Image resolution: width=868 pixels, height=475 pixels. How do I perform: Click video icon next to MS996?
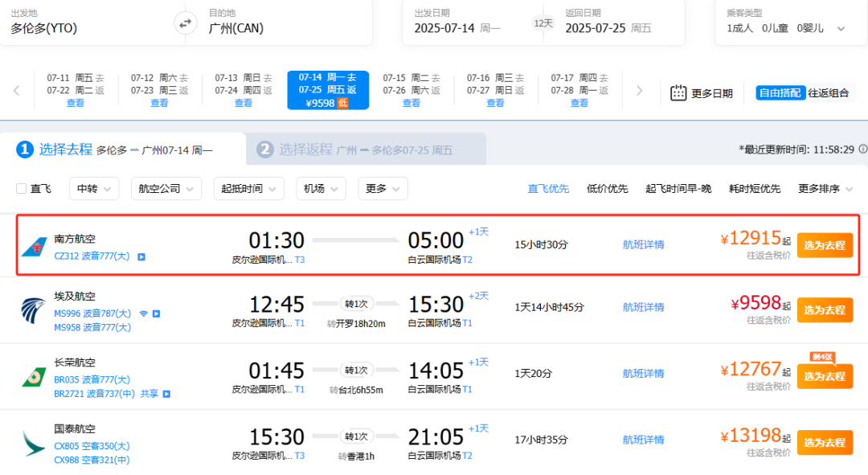coord(157,313)
